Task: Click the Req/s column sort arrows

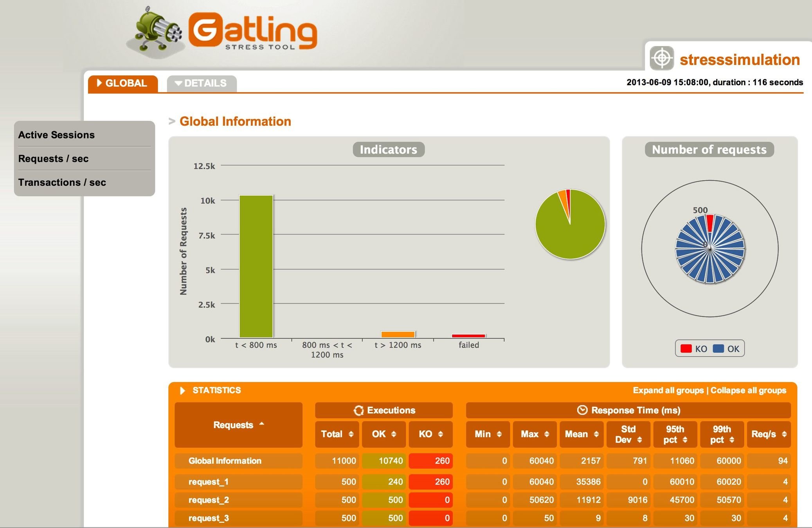Action: pos(784,434)
